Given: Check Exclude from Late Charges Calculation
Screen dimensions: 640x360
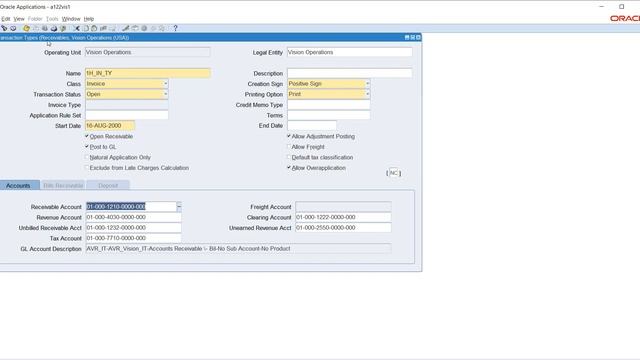Looking at the screenshot, I should pyautogui.click(x=87, y=167).
